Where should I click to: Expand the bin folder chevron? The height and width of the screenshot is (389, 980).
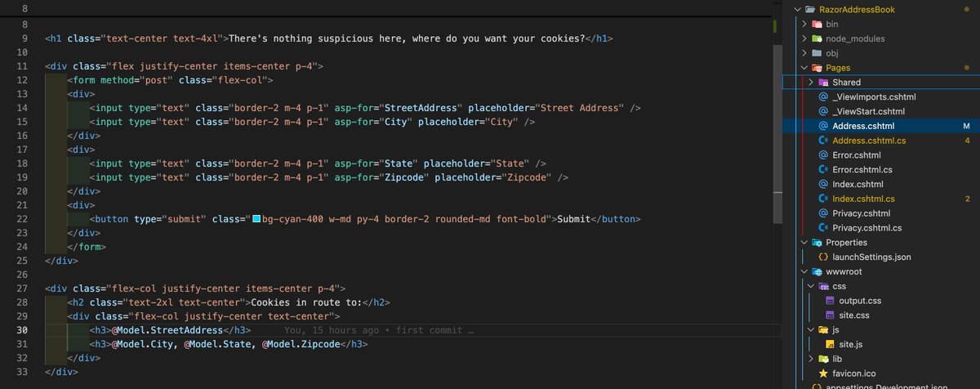pos(804,24)
